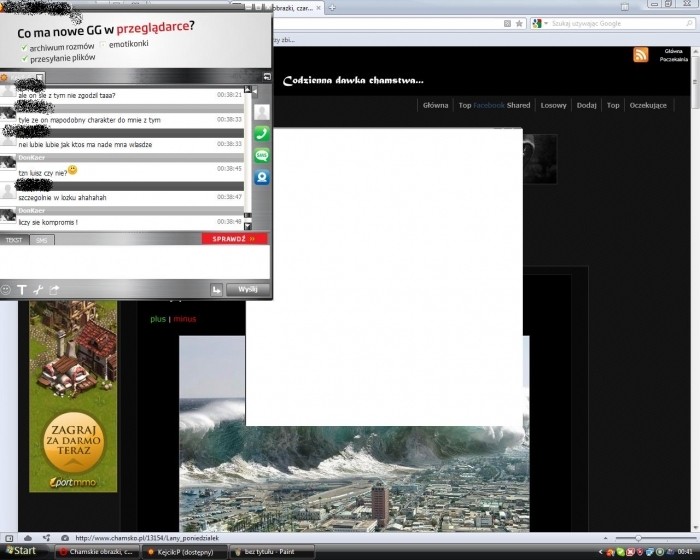Click the green phone call icon
Image resolution: width=700 pixels, height=560 pixels.
pos(262,133)
